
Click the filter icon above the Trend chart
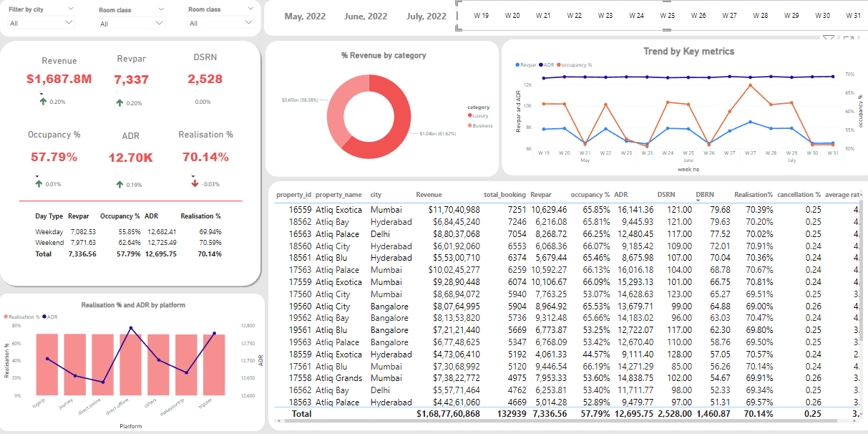click(x=829, y=38)
